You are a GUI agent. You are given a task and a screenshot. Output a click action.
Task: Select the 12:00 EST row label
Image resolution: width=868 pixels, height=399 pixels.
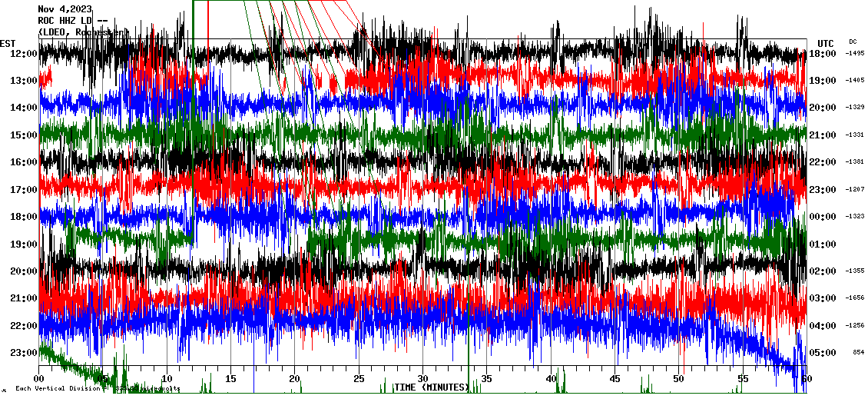(x=24, y=53)
